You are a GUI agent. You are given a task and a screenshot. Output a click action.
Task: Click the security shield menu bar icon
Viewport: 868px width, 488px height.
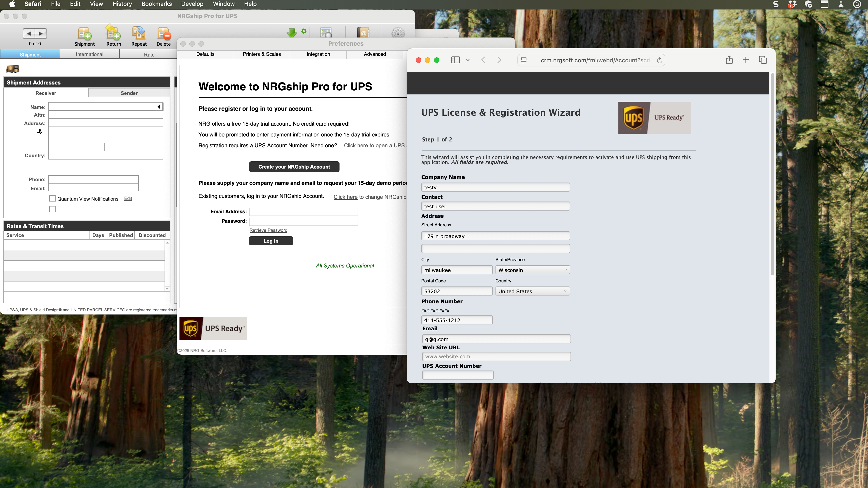(x=808, y=4)
